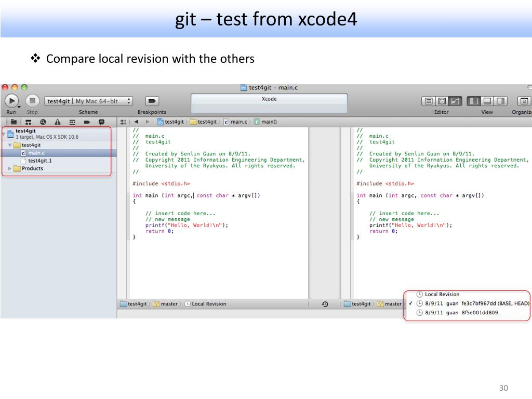
Task: Select main.c in the navigator
Action: 59,153
